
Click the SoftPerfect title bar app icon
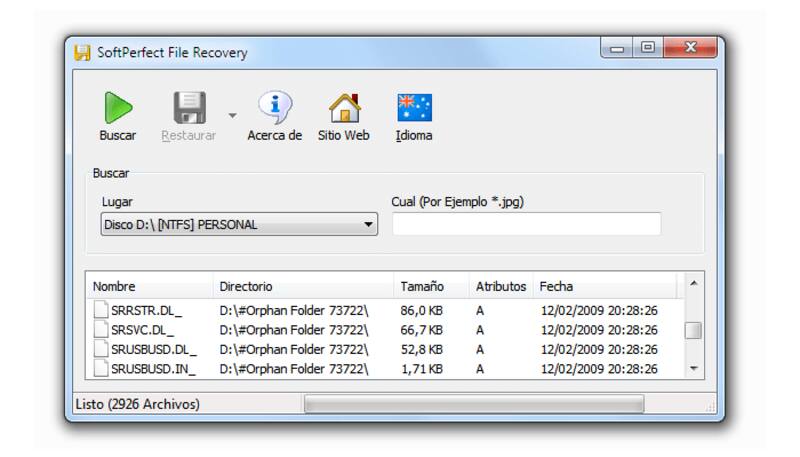coord(83,52)
